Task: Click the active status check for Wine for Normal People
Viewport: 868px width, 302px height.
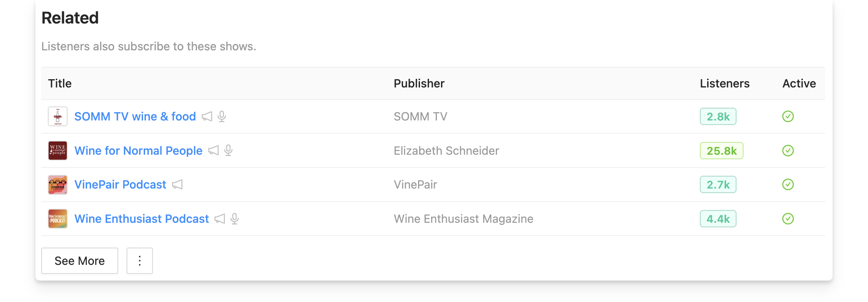Action: 788,151
